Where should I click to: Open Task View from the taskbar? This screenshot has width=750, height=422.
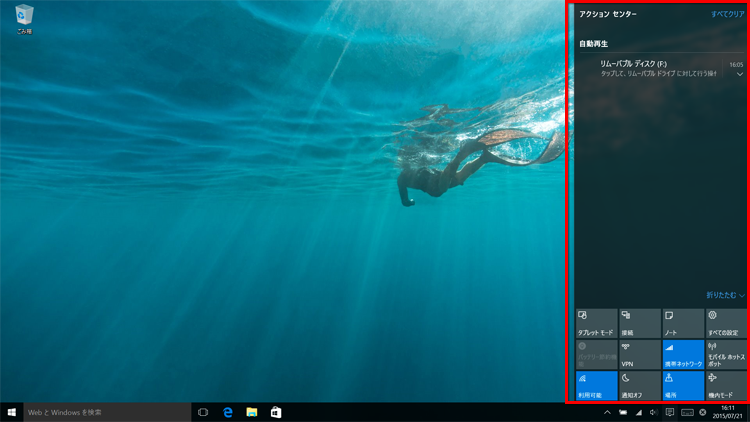(203, 412)
